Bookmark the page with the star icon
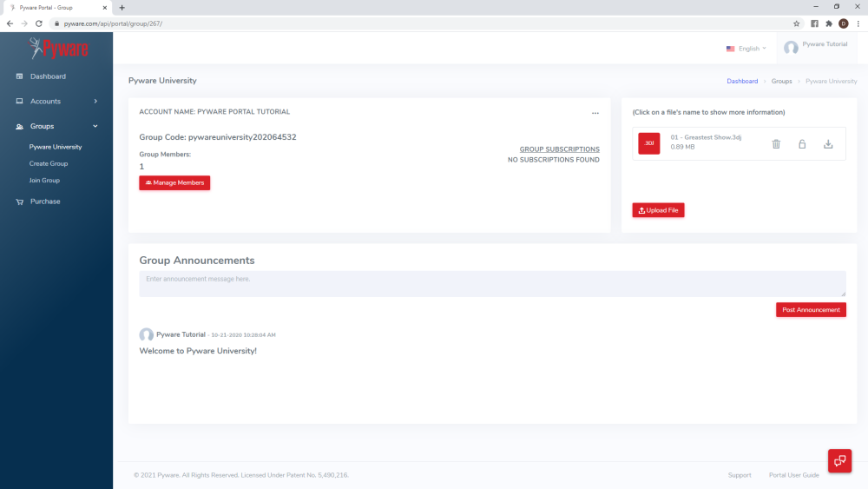This screenshot has width=868, height=489. [796, 23]
